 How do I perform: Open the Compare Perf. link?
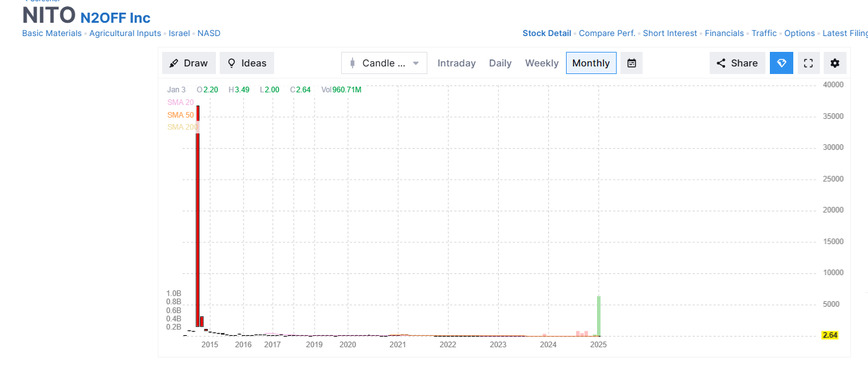click(607, 34)
